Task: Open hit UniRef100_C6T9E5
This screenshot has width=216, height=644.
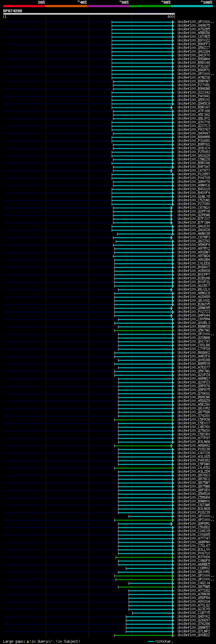Action: 194,36
